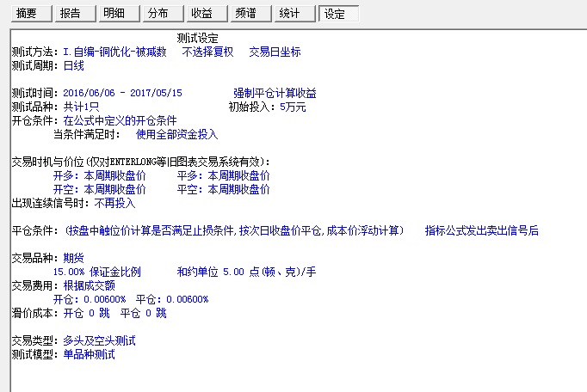Click the 指标公式发出卖出信号后 text
Image resolution: width=587 pixels, height=392 pixels.
[x=482, y=230]
